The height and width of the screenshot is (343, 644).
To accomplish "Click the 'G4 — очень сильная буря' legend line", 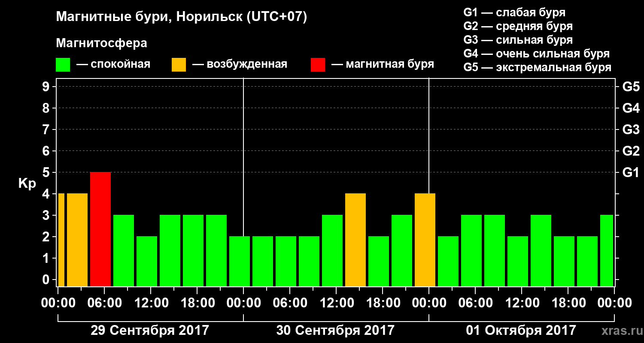I will (x=537, y=54).
